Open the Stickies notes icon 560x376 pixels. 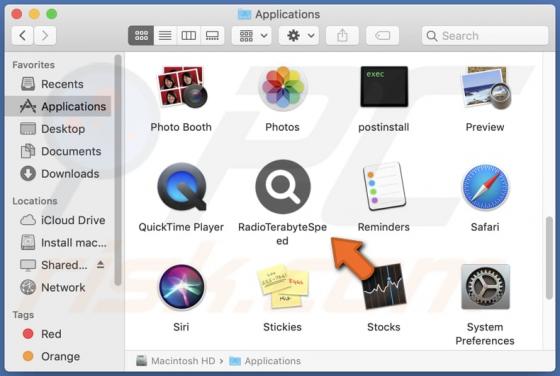tap(282, 286)
